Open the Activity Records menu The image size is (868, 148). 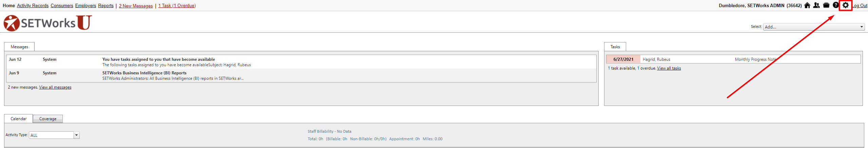[x=33, y=6]
